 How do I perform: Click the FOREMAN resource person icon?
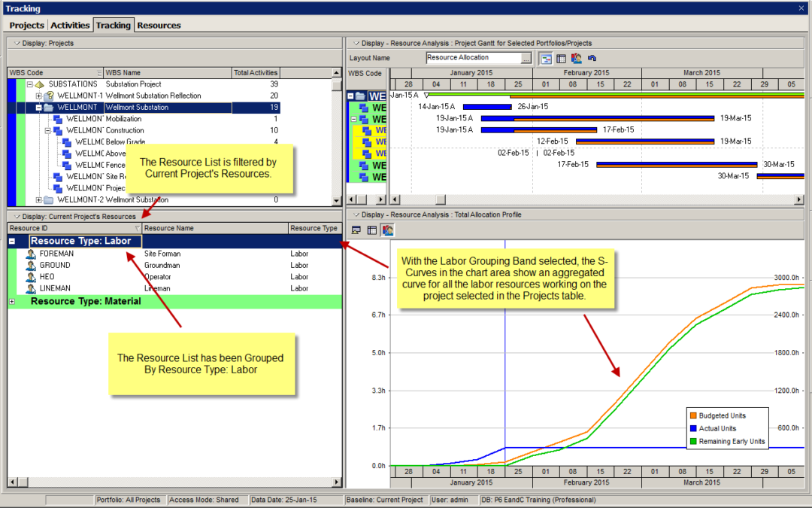tap(31, 254)
